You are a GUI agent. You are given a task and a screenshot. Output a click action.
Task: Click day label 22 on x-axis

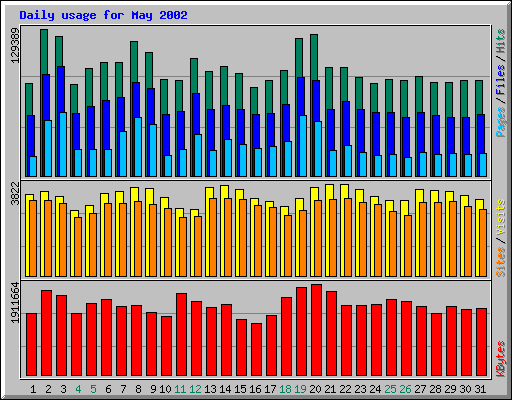pos(345,389)
